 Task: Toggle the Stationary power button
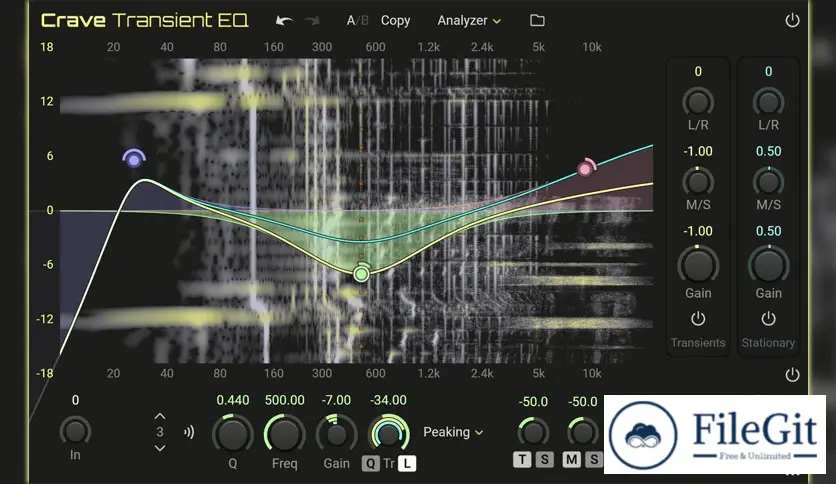point(768,319)
